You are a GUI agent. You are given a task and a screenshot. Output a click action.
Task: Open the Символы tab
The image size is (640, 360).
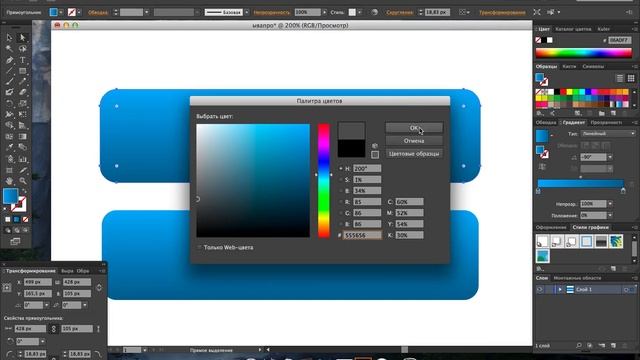tap(593, 66)
